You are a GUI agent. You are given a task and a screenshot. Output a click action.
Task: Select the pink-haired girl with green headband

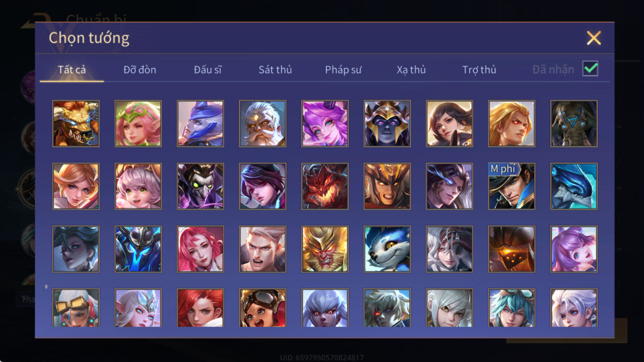click(138, 123)
